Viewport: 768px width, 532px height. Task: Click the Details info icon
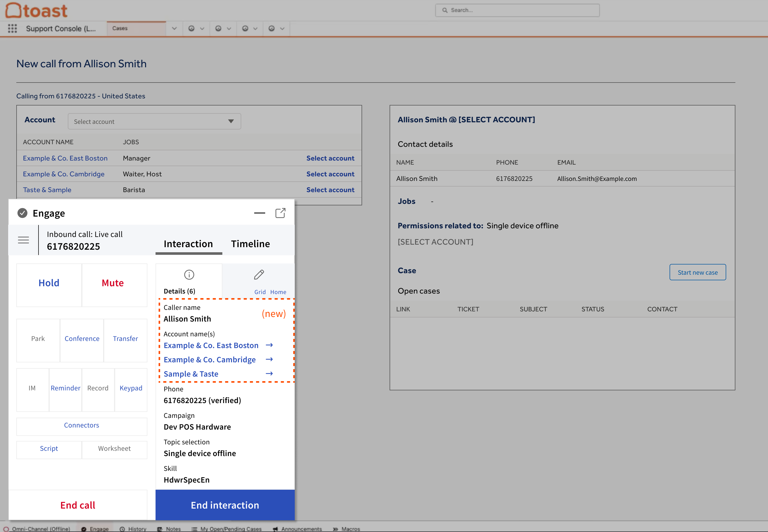coord(189,275)
